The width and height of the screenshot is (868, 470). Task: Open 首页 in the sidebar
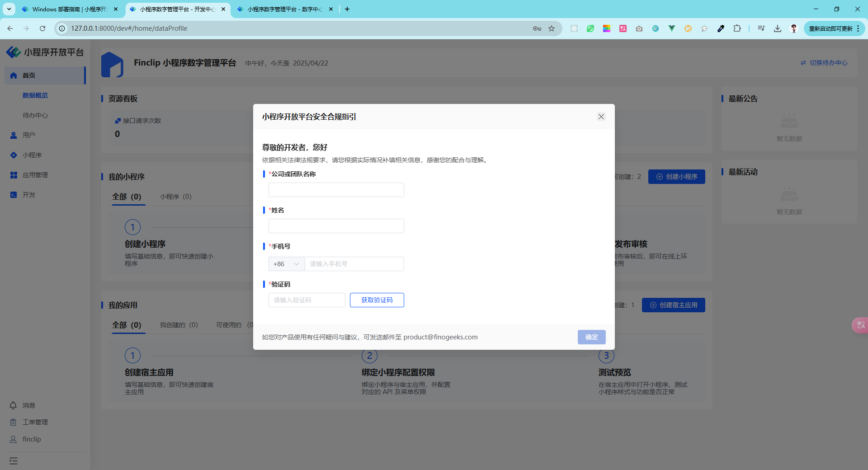coord(45,75)
